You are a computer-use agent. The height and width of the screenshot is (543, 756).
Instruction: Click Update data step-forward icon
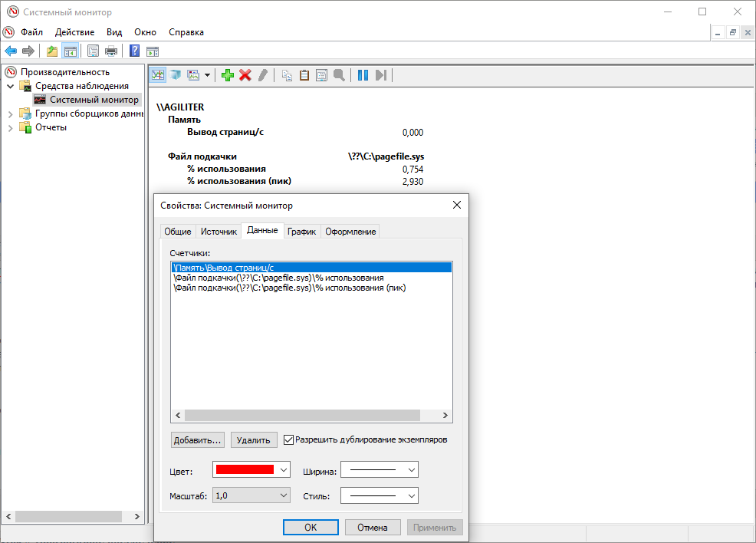click(x=381, y=75)
